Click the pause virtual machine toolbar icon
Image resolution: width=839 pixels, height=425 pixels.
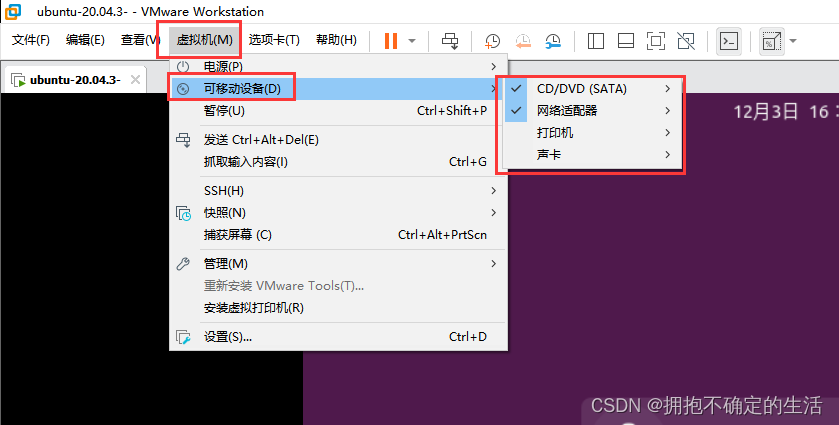pyautogui.click(x=391, y=41)
